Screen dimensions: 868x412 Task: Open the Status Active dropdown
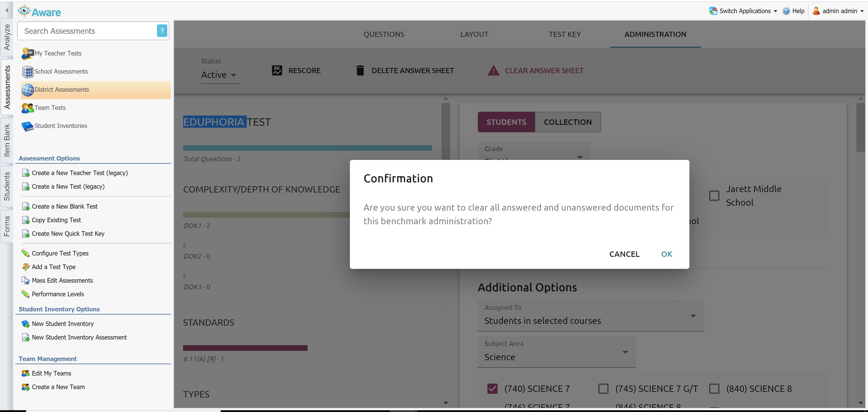(220, 75)
